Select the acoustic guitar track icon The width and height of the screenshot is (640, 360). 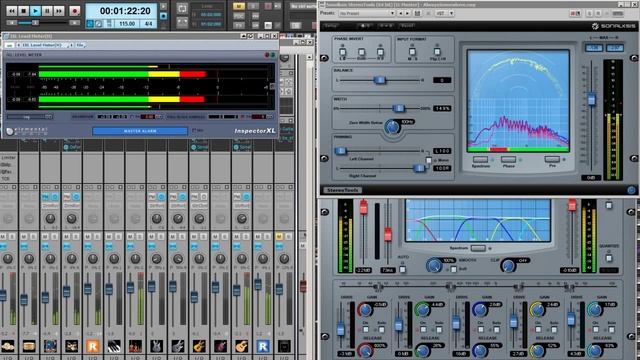241,347
